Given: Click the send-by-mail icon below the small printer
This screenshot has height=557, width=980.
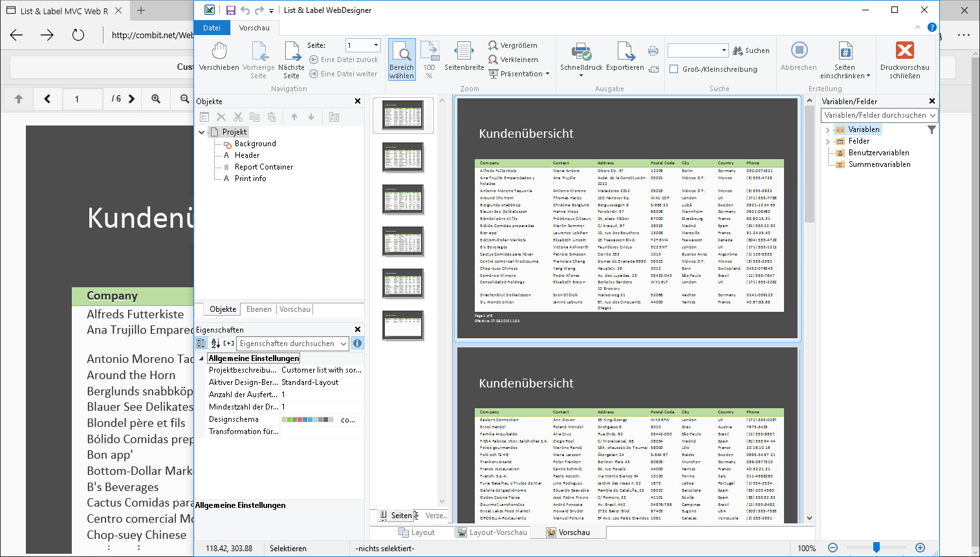Looking at the screenshot, I should [653, 69].
